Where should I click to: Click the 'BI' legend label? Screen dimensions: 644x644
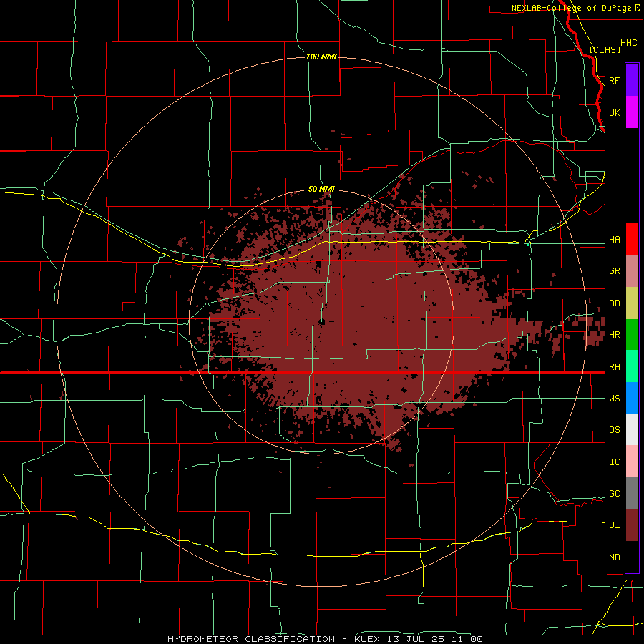[x=614, y=525]
